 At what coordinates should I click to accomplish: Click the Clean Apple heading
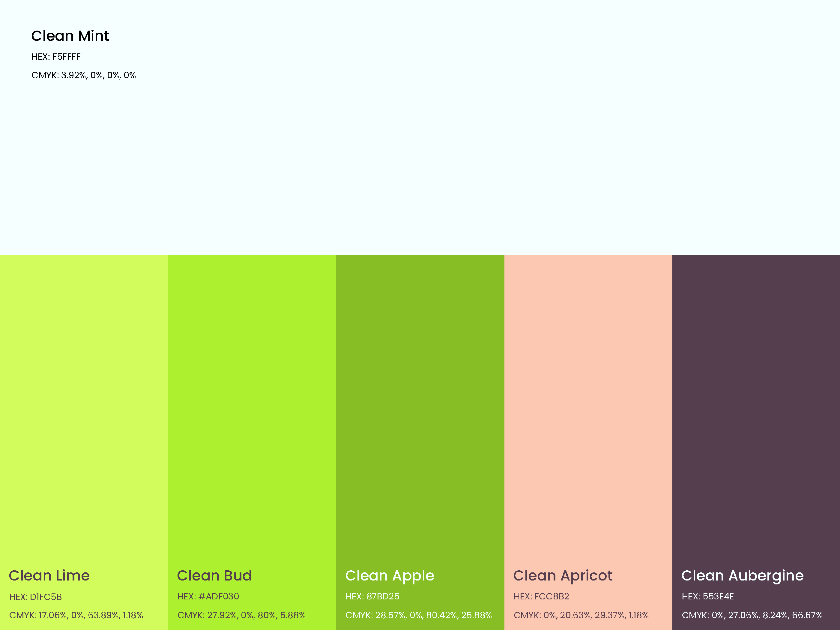pyautogui.click(x=390, y=576)
